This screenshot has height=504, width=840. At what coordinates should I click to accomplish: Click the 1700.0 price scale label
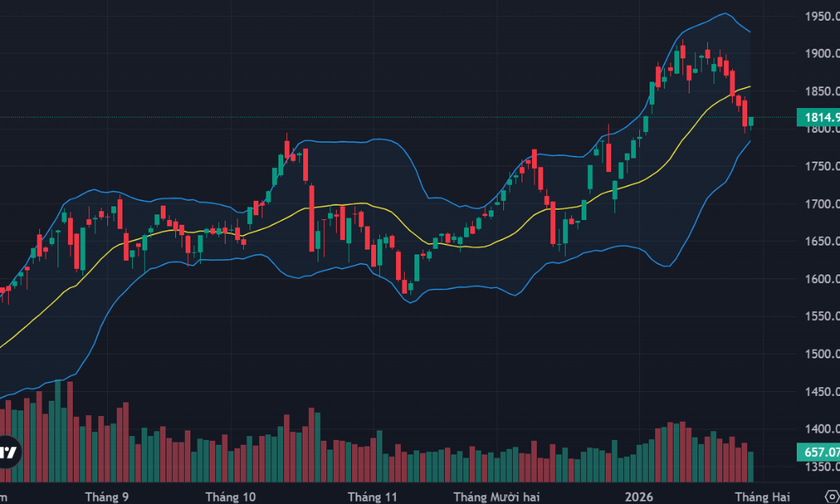point(822,204)
